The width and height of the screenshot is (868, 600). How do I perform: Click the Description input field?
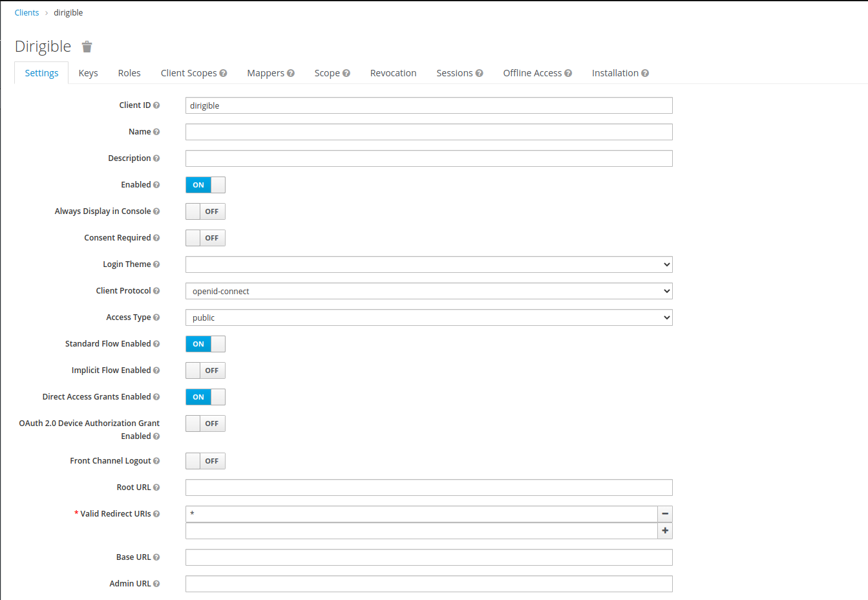tap(429, 158)
